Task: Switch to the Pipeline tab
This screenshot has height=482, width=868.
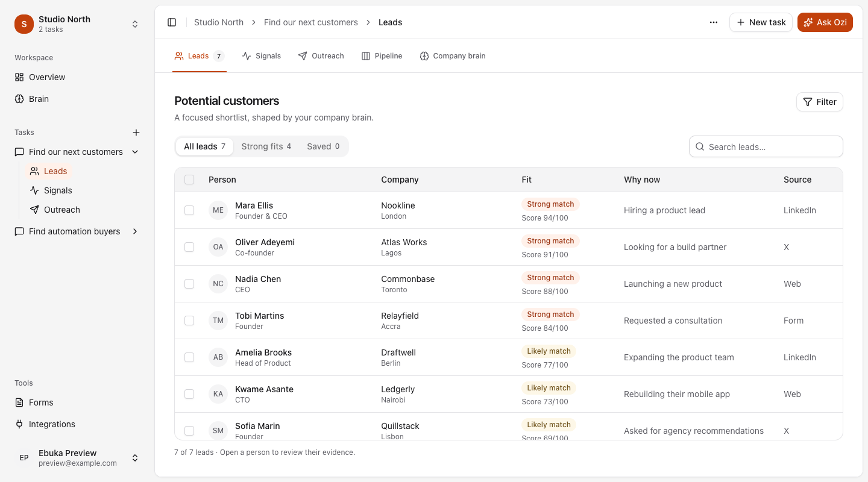Action: pyautogui.click(x=382, y=56)
